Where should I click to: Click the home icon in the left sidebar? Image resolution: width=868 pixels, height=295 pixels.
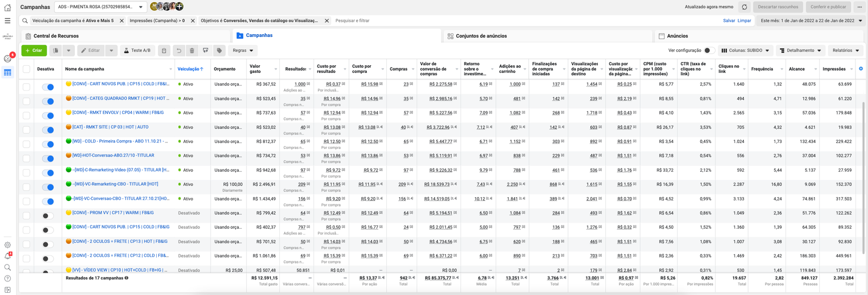coord(7,8)
